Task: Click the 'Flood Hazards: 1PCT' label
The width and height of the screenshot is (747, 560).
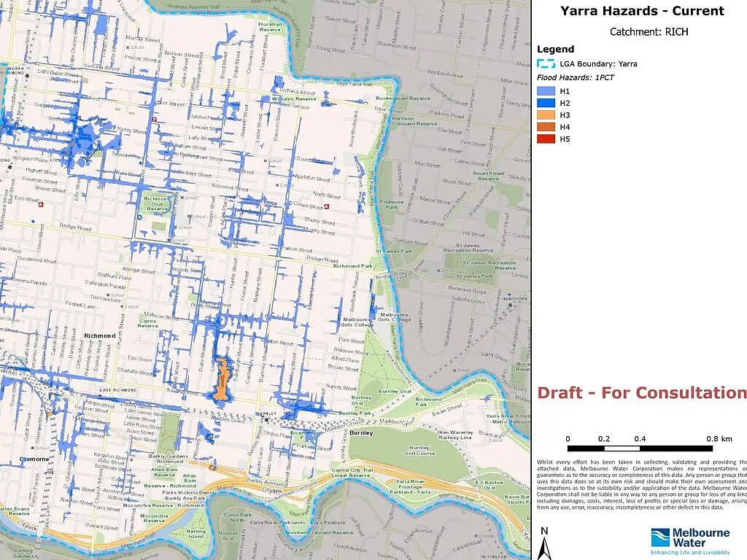Action: click(x=576, y=77)
